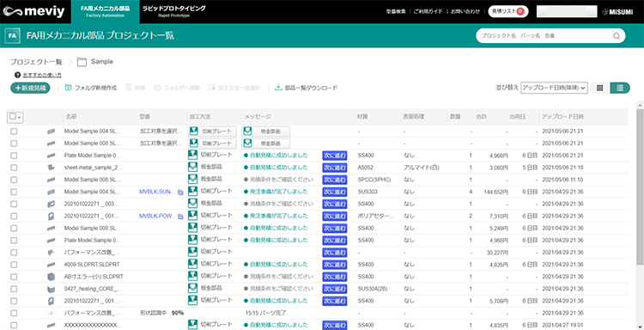The height and width of the screenshot is (330, 644).
Task: Tick checkbox for XXXXXXXXXXXXXX row
Action: pyautogui.click(x=14, y=326)
